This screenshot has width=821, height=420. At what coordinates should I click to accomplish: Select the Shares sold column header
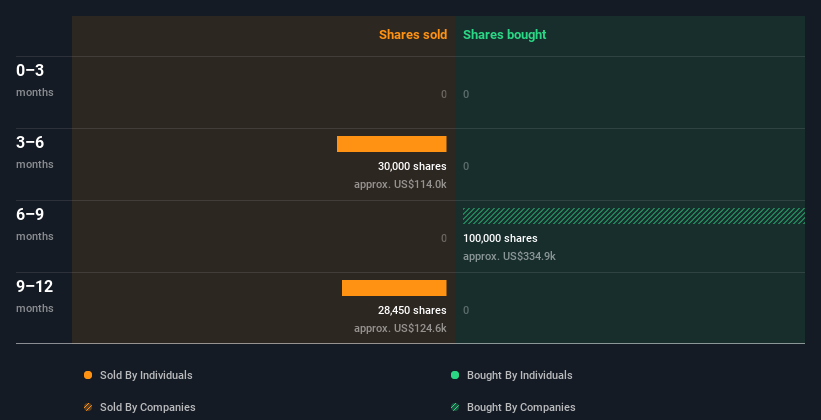(x=412, y=35)
